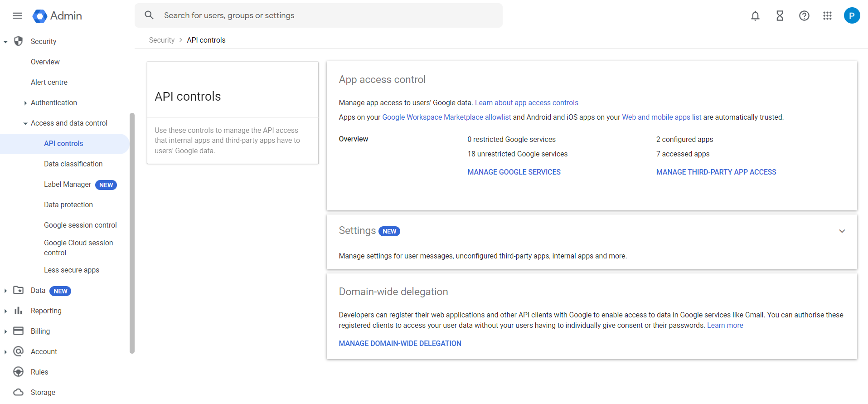Expand the Reporting menu arrow
The height and width of the screenshot is (404, 868).
5,311
